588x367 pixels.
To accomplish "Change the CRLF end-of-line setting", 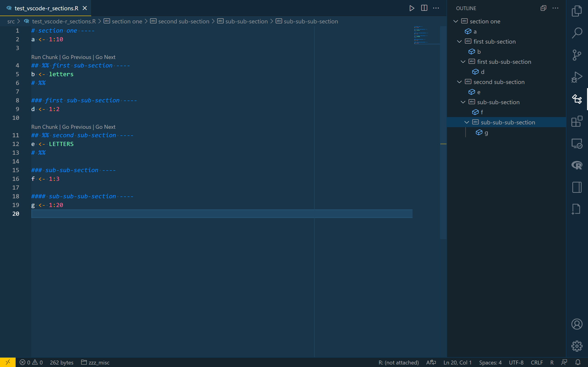I will click(537, 362).
